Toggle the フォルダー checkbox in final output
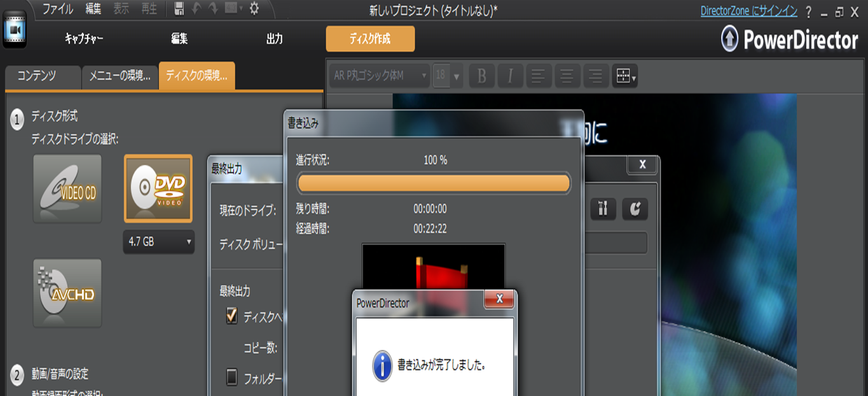The width and height of the screenshot is (868, 396). pyautogui.click(x=232, y=378)
